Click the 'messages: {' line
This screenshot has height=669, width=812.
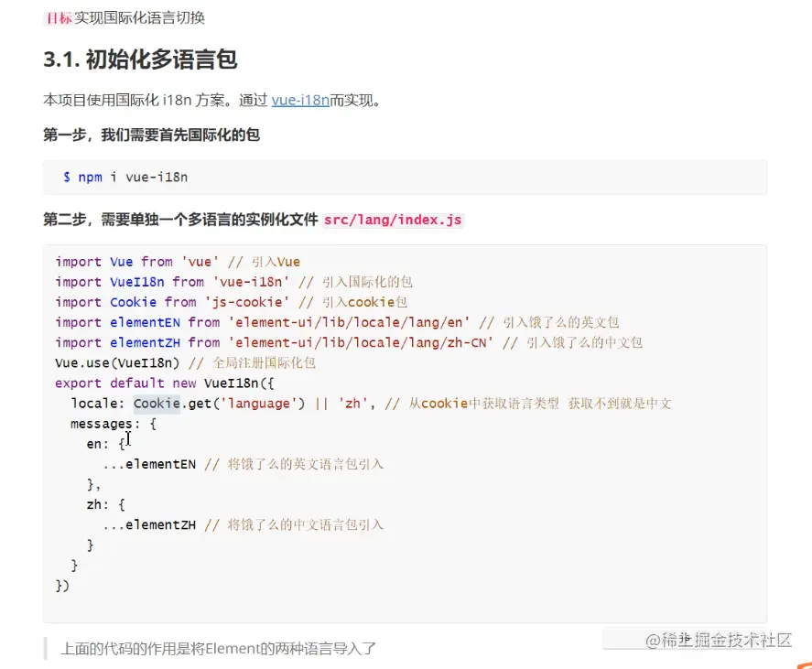[114, 424]
